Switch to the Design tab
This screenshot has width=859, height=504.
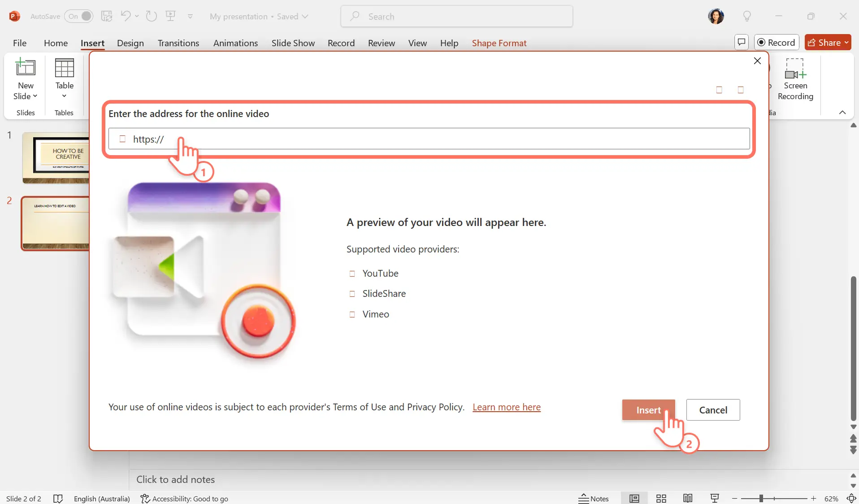coord(130,43)
